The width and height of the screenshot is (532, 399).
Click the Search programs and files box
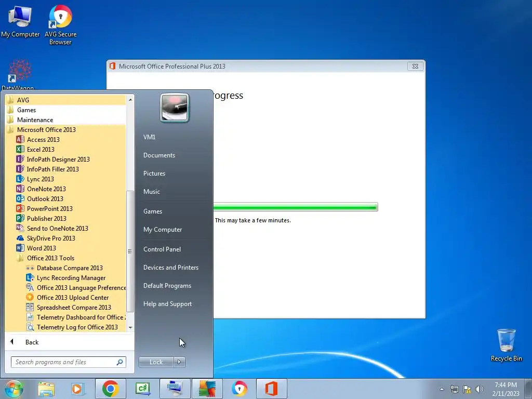tap(68, 362)
